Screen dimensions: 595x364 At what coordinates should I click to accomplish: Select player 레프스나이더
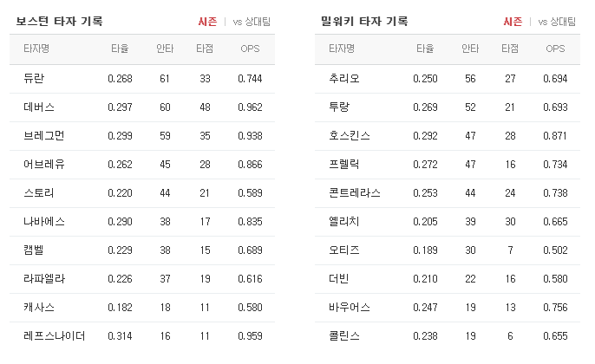point(55,336)
